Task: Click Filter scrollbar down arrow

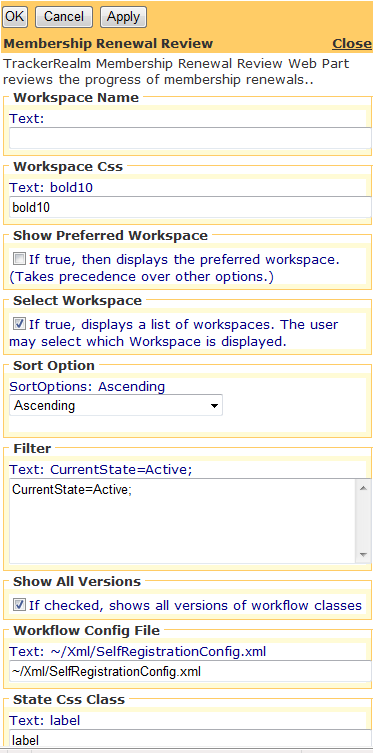Action: click(x=362, y=555)
